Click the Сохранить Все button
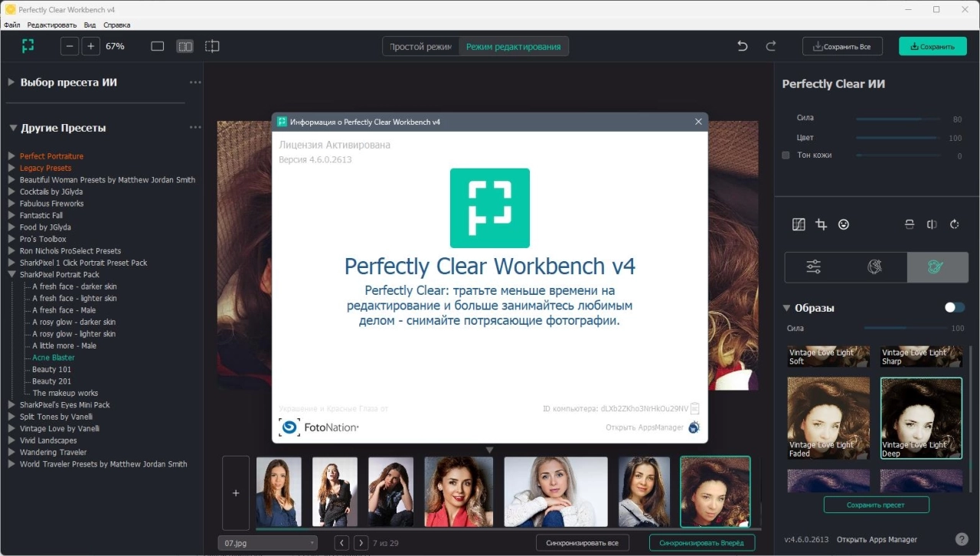This screenshot has width=980, height=556. pos(842,46)
